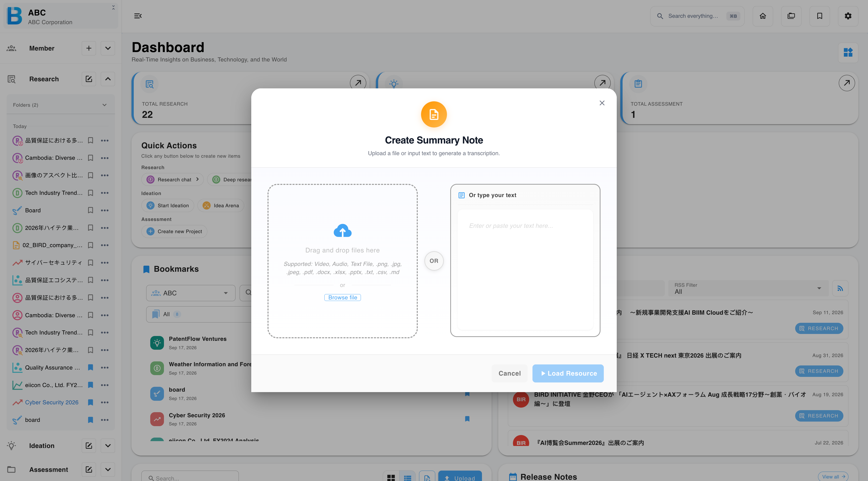Open the Cyber Security 2026 sidebar item

[x=52, y=403]
